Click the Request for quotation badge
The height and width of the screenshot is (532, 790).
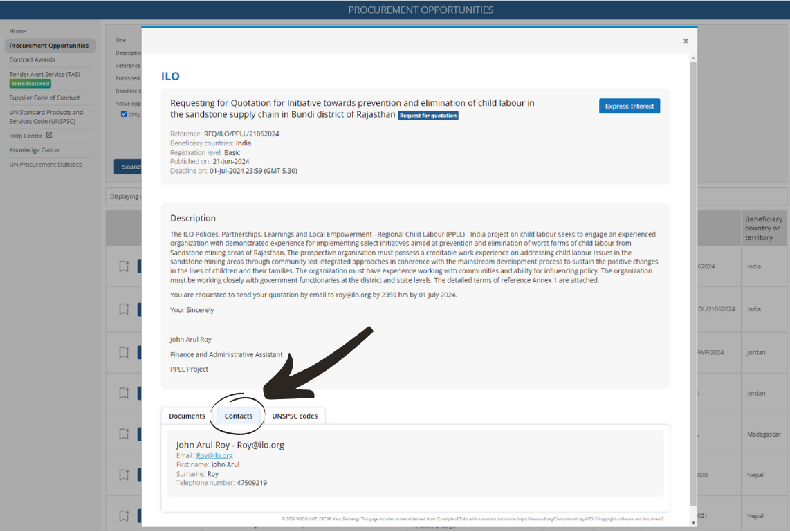tap(428, 116)
